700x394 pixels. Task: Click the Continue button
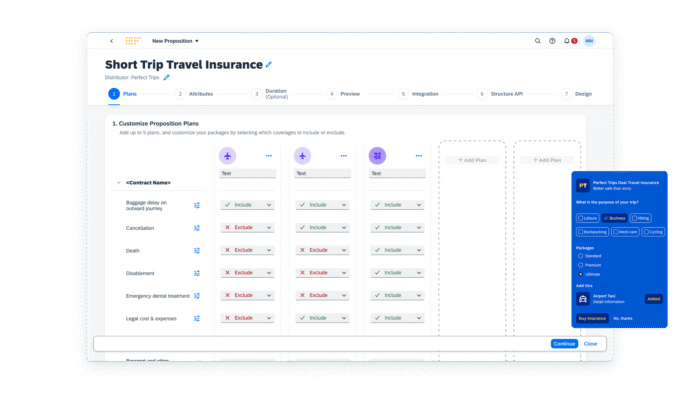click(x=564, y=344)
